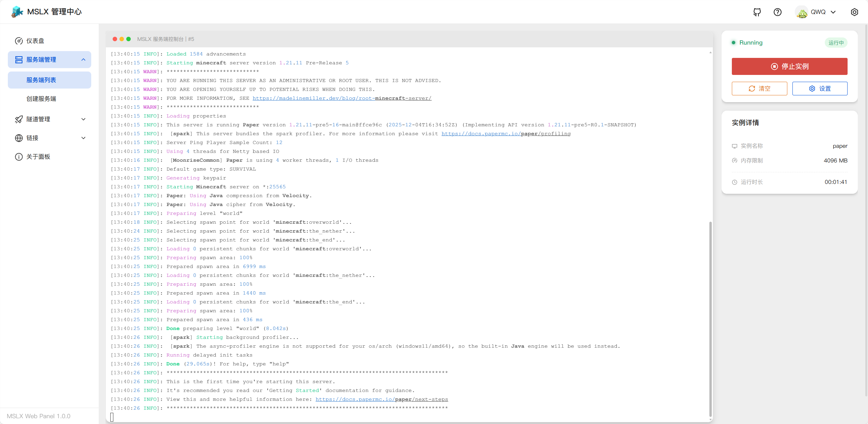Open the GitHub repository icon
Image resolution: width=868 pixels, height=424 pixels.
coord(757,12)
